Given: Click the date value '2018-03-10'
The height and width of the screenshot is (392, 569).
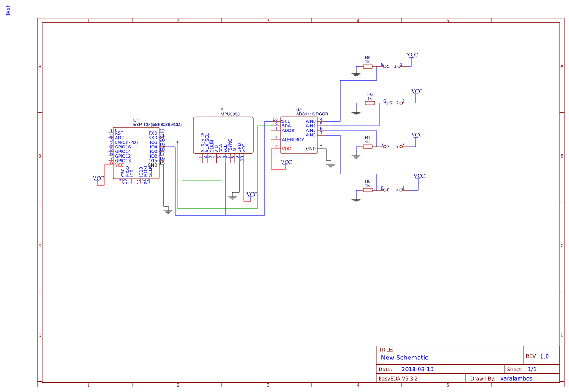Looking at the screenshot, I should click(417, 369).
